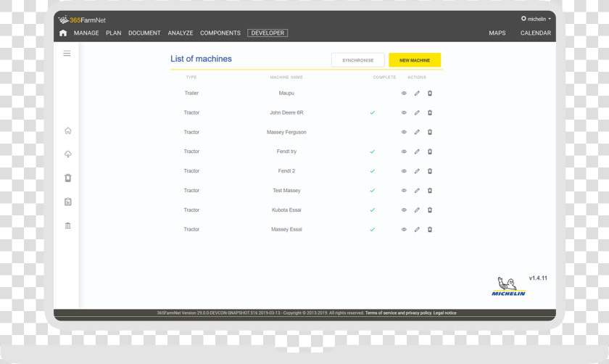Screen dimensions: 609x364
Task: Edit the Kubota Essai tractor
Action: tap(417, 210)
